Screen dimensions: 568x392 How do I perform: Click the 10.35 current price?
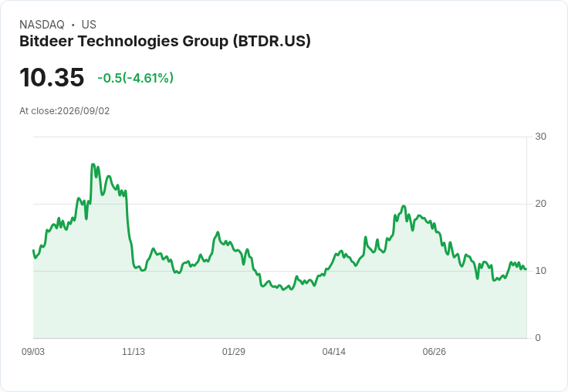click(x=52, y=77)
